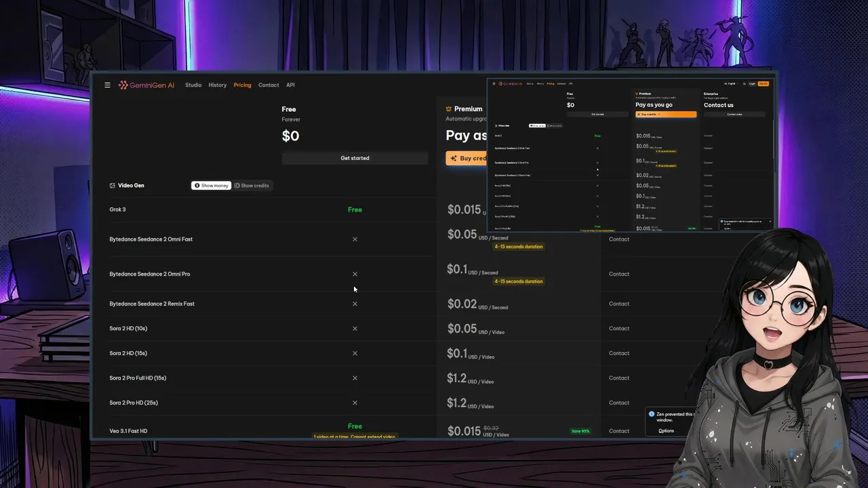Switch to Show credits in main window
868x488 pixels.
pyautogui.click(x=252, y=186)
